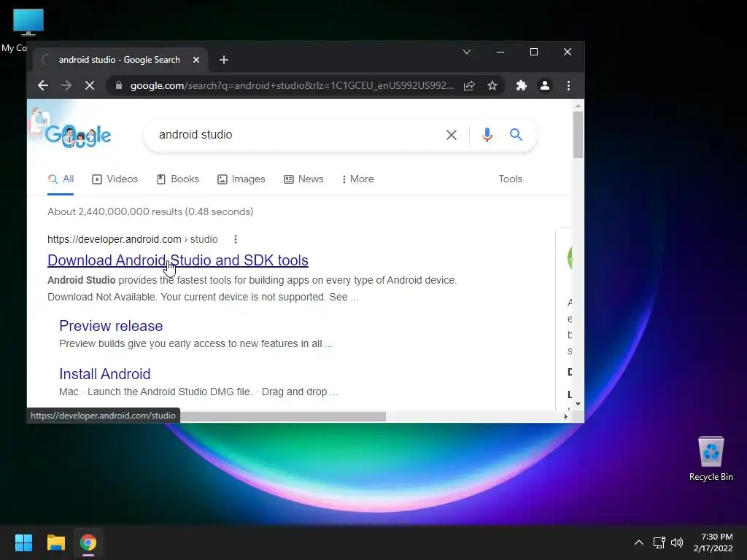This screenshot has width=747, height=560.
Task: Open the Extensions puzzle icon
Action: (x=521, y=85)
